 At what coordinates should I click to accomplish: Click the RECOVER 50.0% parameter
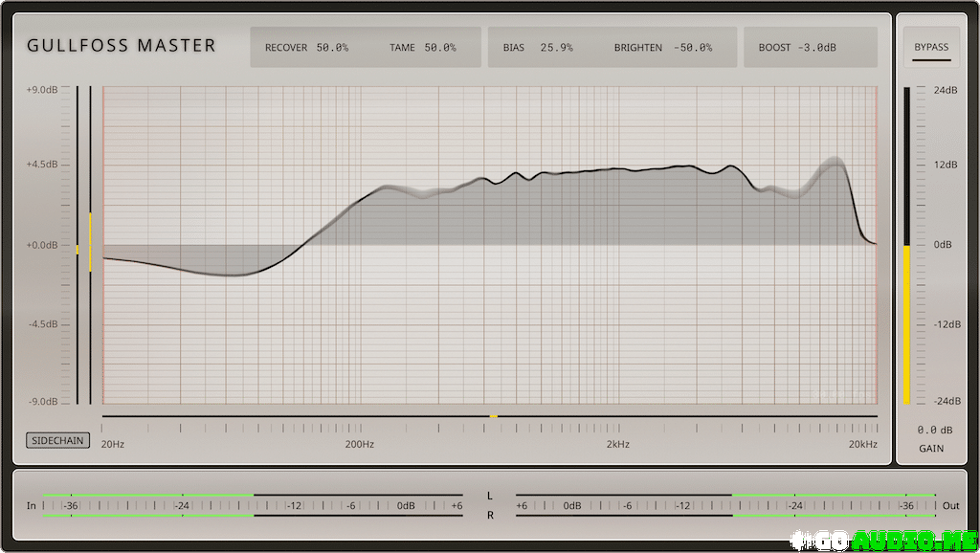tap(306, 47)
